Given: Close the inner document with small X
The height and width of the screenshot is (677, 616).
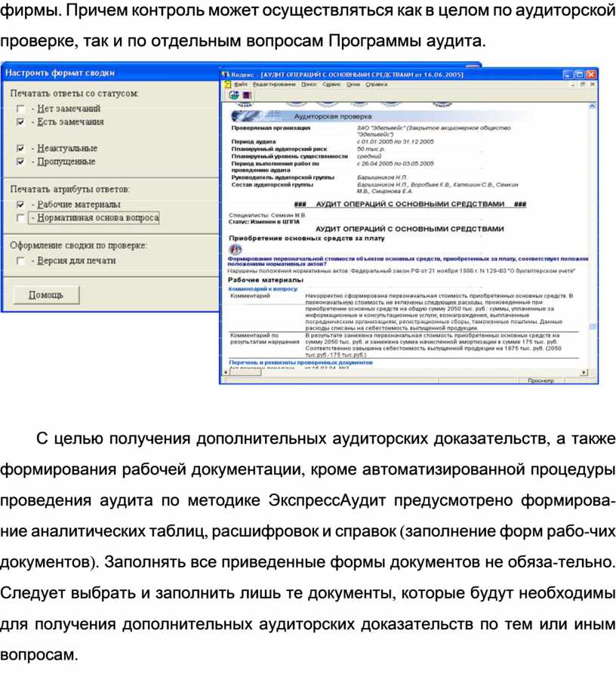Looking at the screenshot, I should 593,85.
